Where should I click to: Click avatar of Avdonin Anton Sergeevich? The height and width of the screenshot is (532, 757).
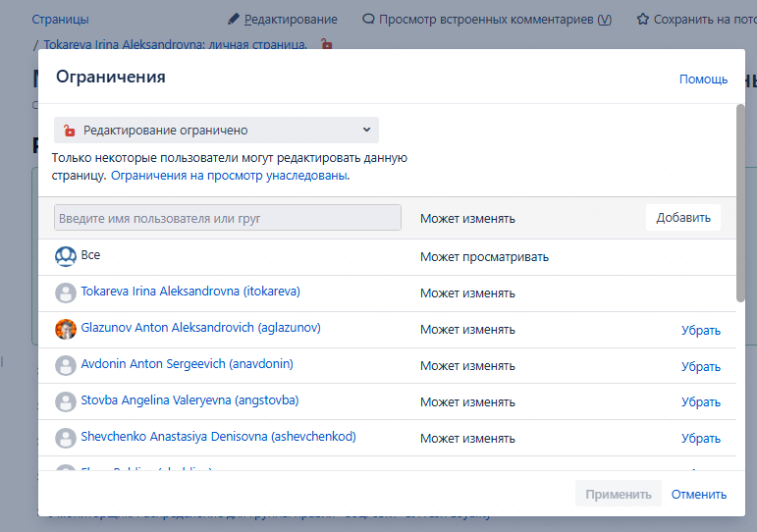click(66, 365)
